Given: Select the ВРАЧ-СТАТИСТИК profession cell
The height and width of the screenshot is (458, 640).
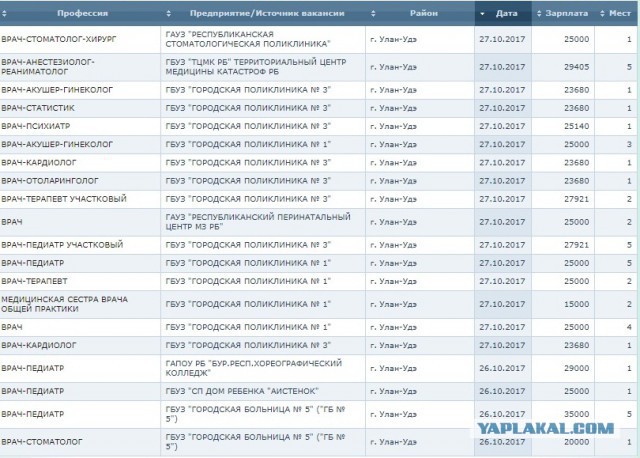Looking at the screenshot, I should point(80,108).
